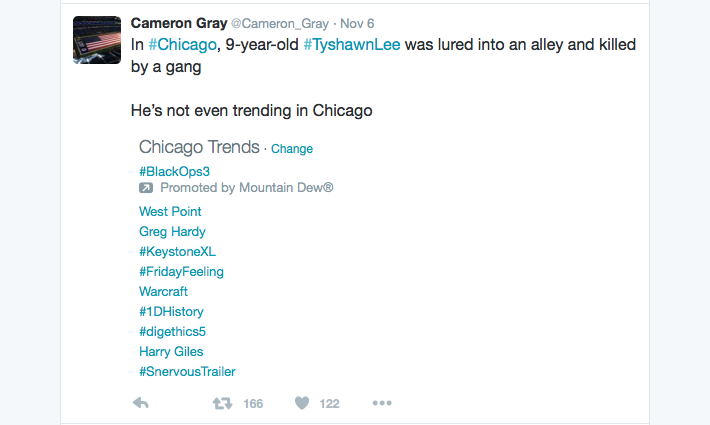The height and width of the screenshot is (425, 710).
Task: Open the #1DHistory trend
Action: pos(171,311)
